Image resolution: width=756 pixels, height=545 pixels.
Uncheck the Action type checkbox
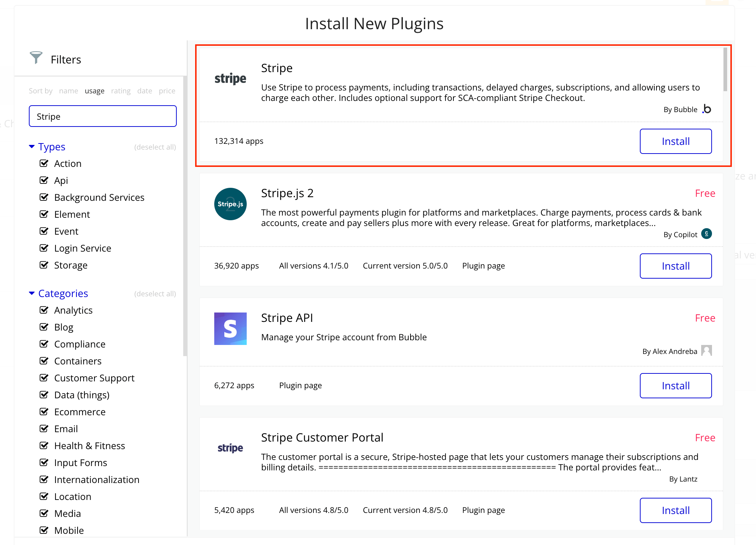[44, 163]
